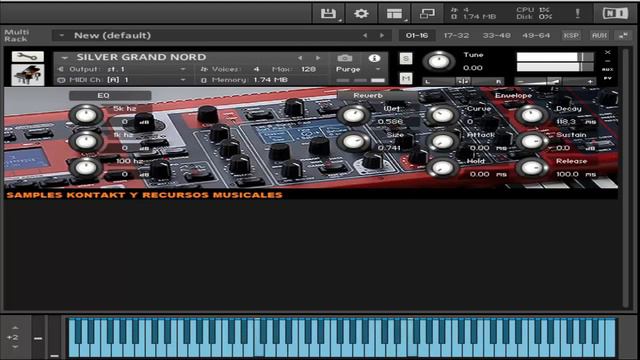This screenshot has width=640, height=360.
Task: Click the 100 hz EQ knob
Action: point(86,167)
